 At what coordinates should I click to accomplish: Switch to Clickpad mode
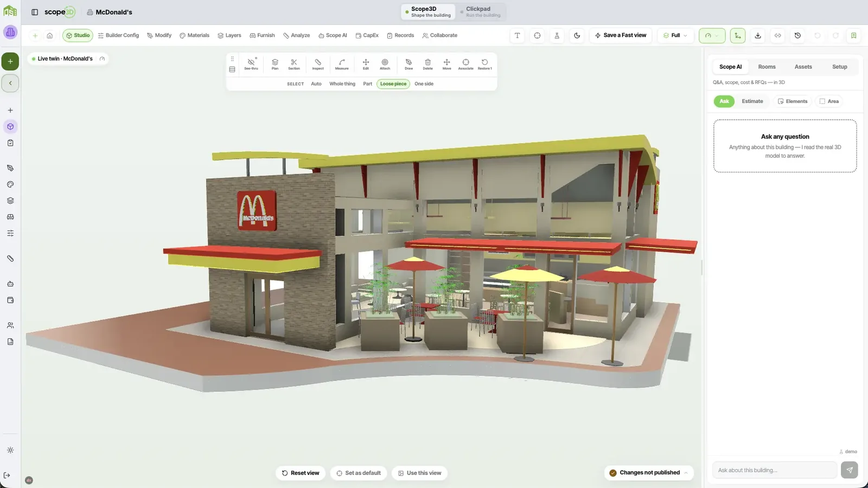(481, 11)
